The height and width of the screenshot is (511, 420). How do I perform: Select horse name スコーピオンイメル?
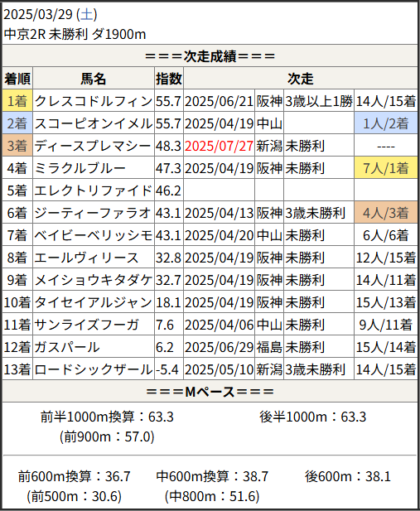pos(94,123)
